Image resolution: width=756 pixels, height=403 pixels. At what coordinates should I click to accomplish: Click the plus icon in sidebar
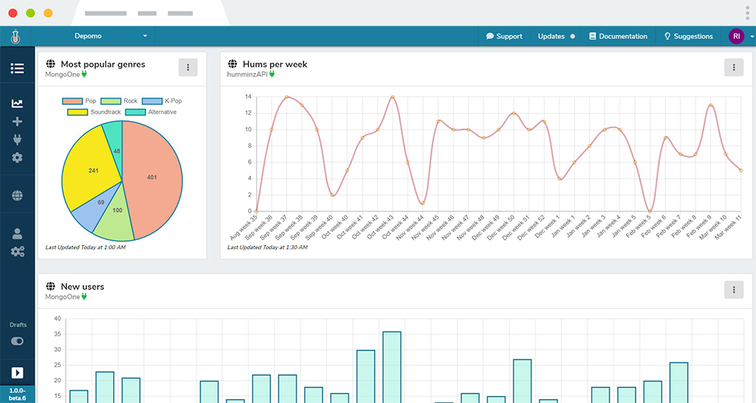[17, 122]
